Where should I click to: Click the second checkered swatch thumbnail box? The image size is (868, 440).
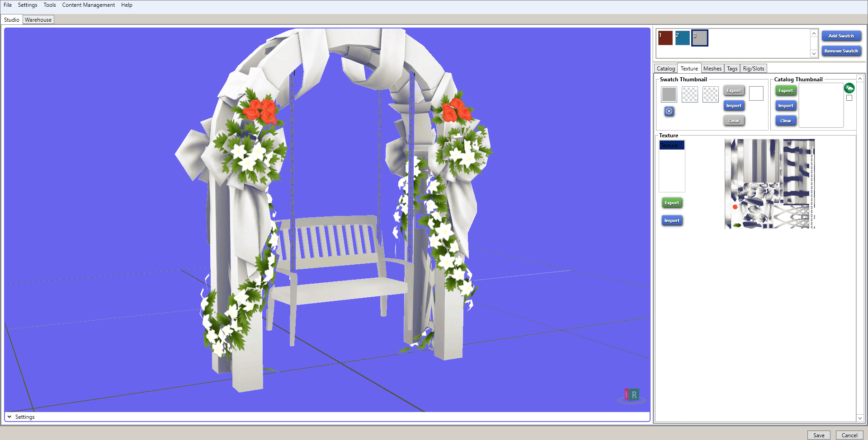690,94
